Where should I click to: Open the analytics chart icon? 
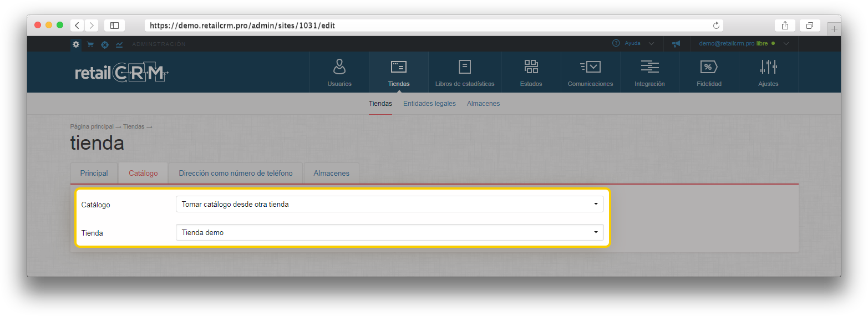coord(119,44)
